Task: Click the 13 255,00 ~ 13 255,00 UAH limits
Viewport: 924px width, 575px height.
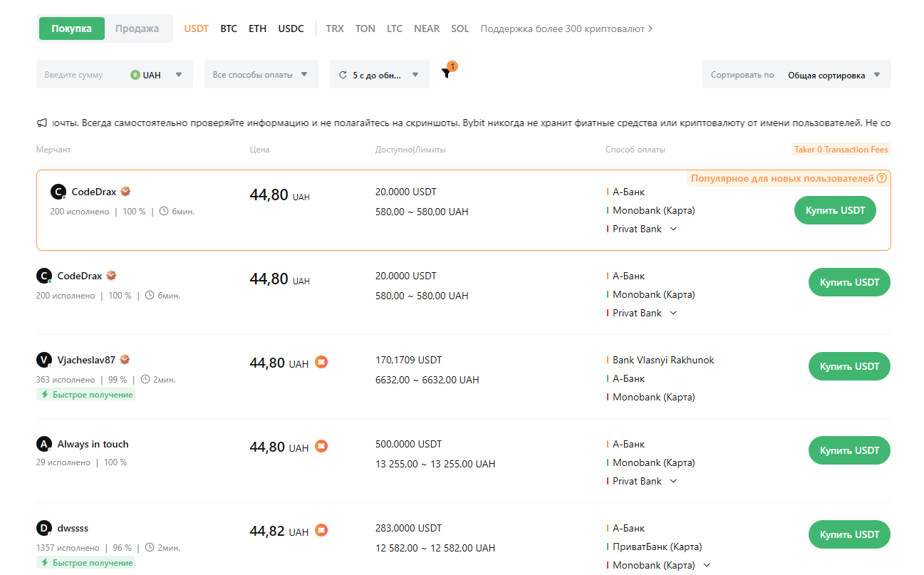Action: [435, 464]
